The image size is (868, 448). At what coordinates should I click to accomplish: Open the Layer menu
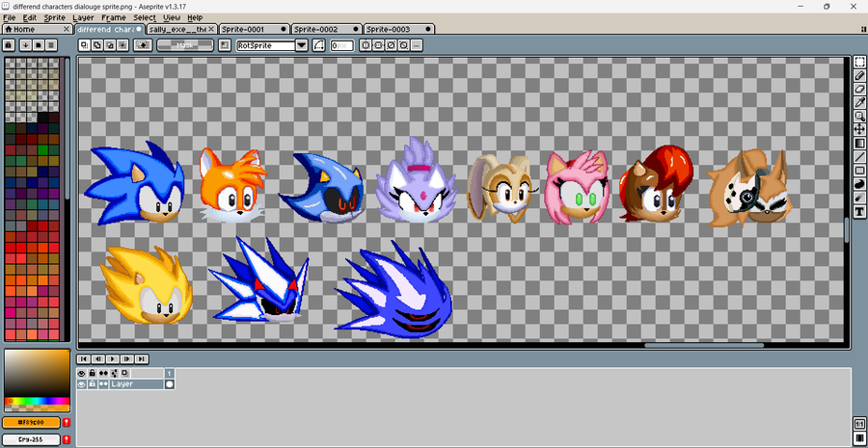pos(83,17)
